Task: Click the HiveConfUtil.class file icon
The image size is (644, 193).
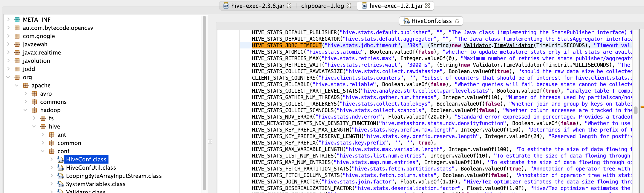Action: tap(61, 168)
